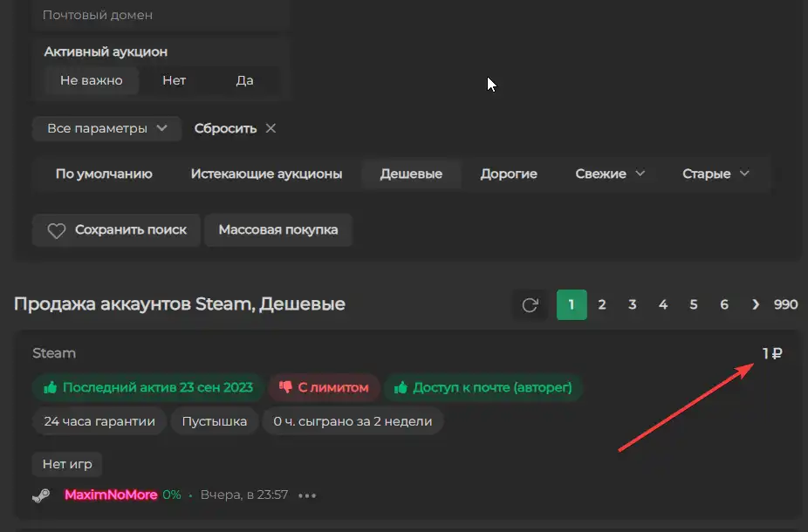Click the С лимитом badge text

(333, 387)
